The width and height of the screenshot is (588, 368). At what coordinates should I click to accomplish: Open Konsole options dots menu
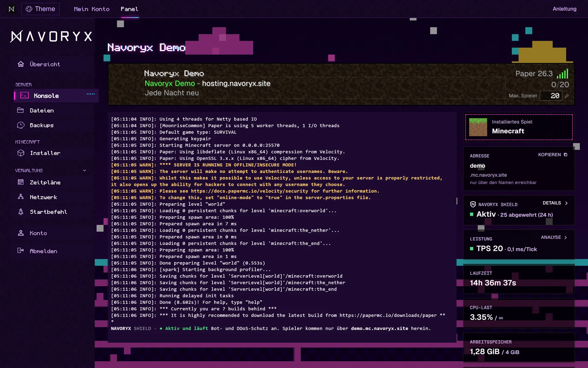[91, 94]
